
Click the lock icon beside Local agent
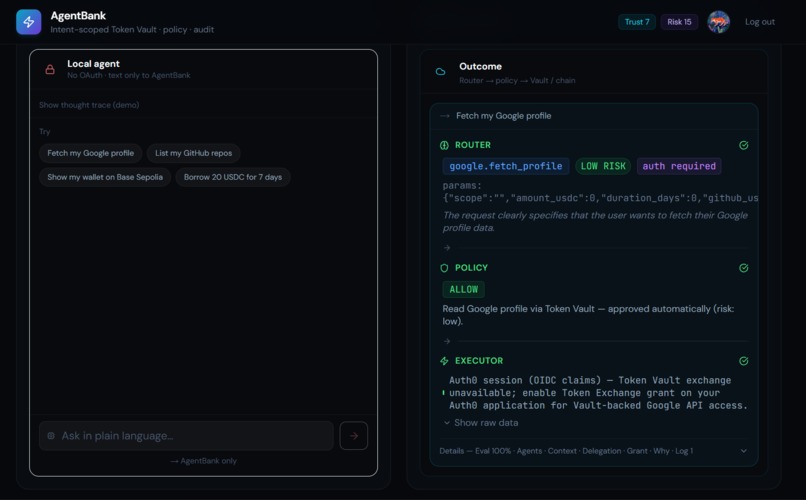pos(50,69)
